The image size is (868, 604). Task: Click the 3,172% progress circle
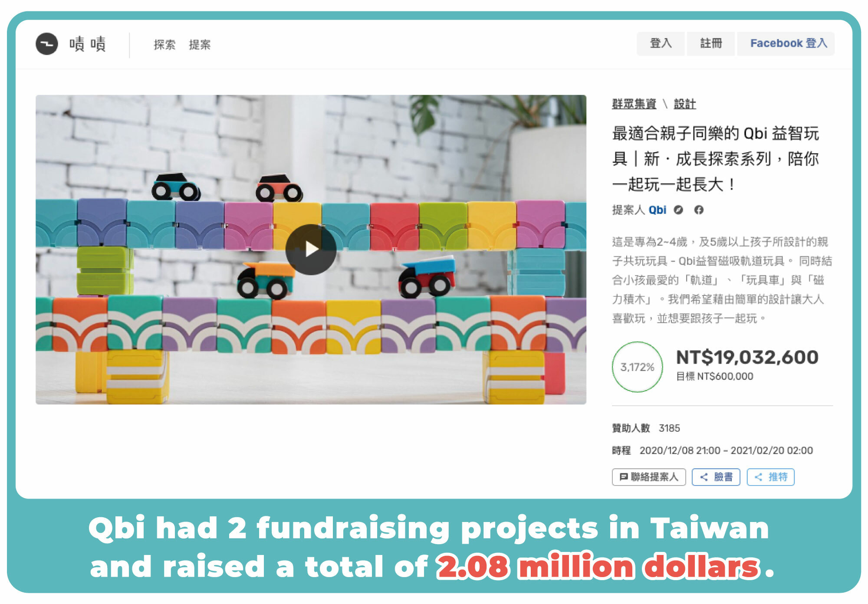pyautogui.click(x=637, y=367)
